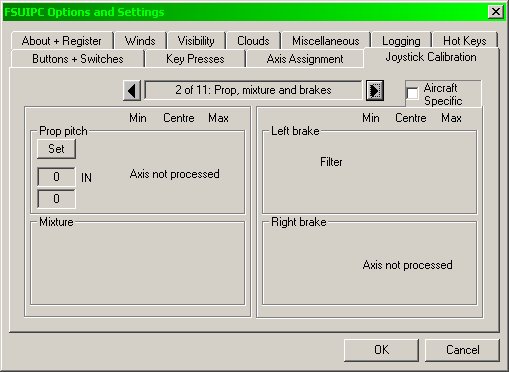509x372 pixels.
Task: Click 'Axis not processed' in Right brake group
Action: (x=407, y=265)
